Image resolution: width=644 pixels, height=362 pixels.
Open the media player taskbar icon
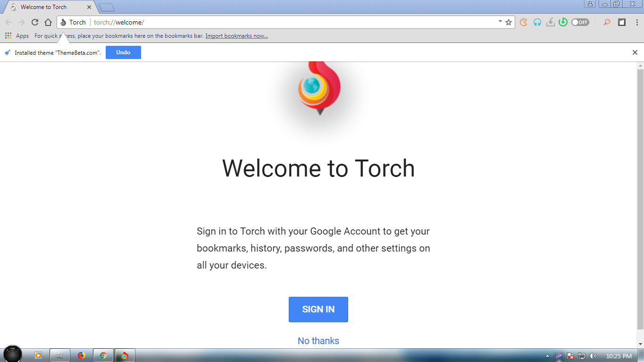click(38, 355)
